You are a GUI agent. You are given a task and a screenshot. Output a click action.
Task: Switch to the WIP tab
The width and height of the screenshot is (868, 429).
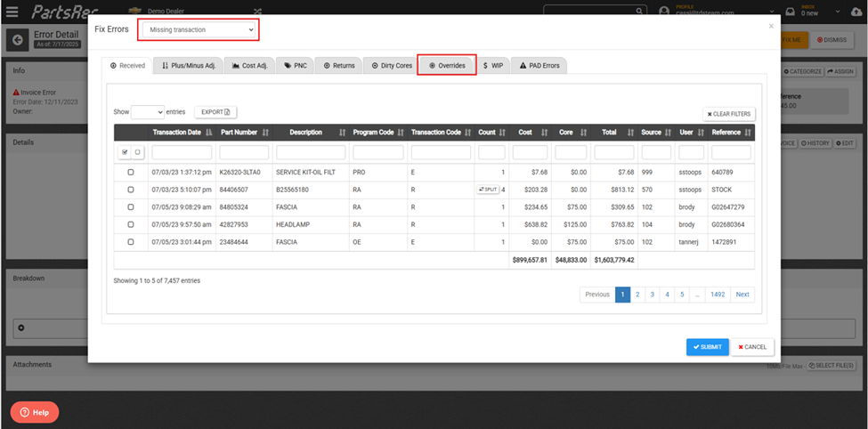click(x=492, y=65)
